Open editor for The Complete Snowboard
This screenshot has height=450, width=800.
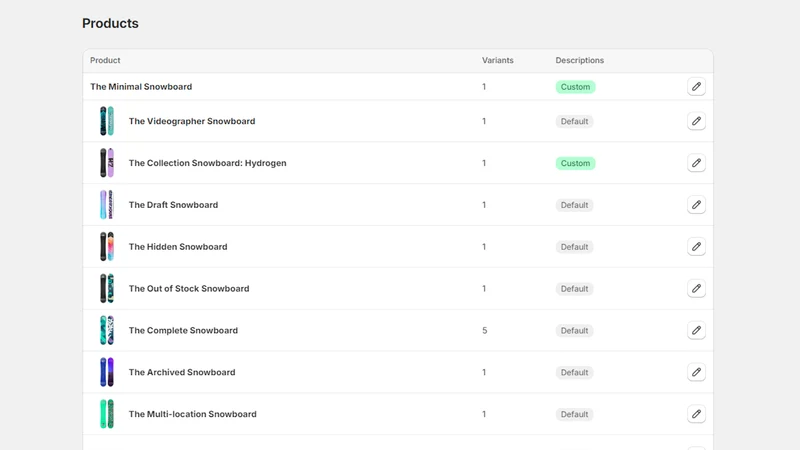[696, 331]
